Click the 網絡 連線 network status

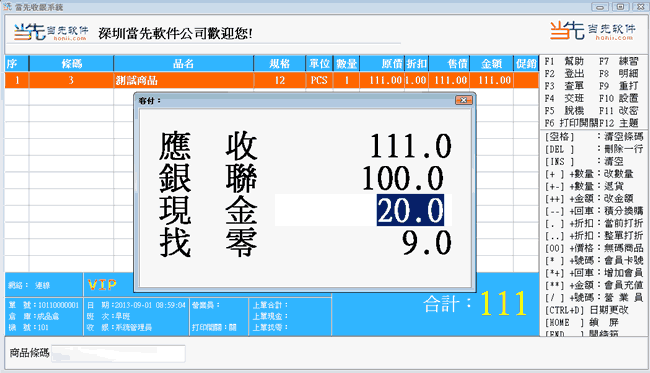(x=29, y=285)
